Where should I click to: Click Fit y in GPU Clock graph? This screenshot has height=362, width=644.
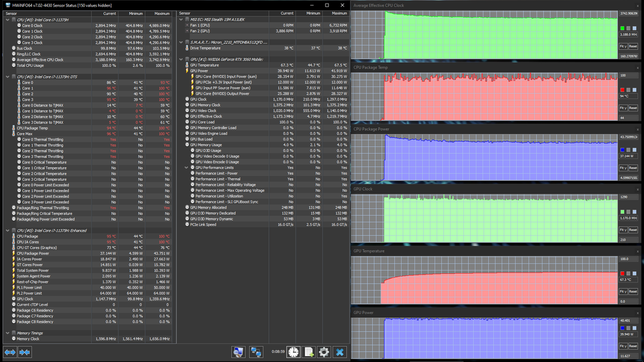623,230
